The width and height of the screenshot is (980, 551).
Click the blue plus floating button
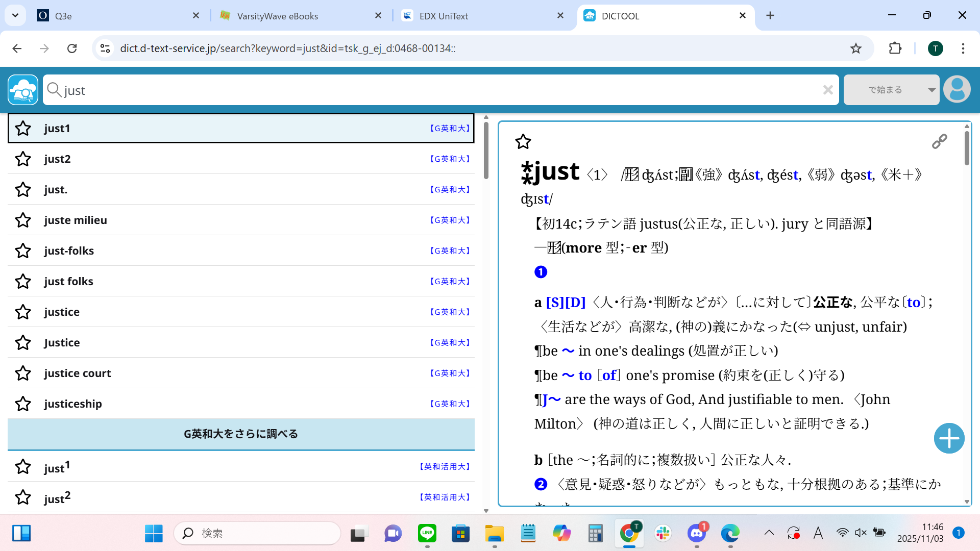point(949,438)
